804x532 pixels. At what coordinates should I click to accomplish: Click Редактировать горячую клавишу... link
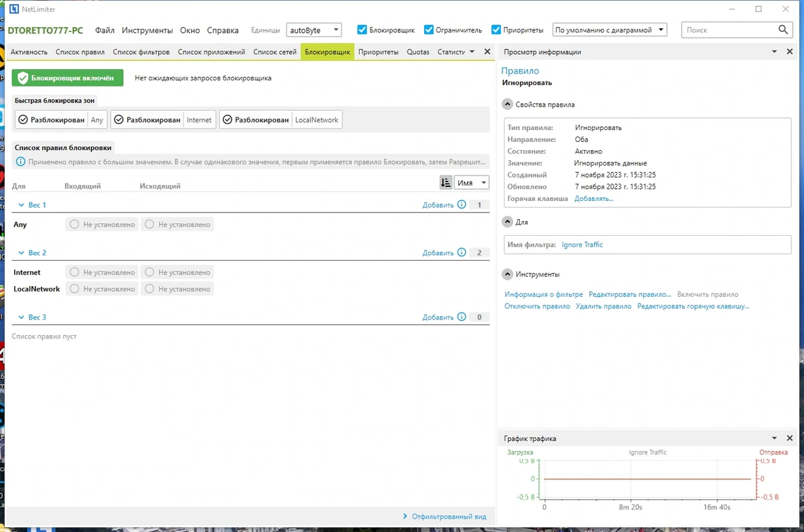pos(693,306)
